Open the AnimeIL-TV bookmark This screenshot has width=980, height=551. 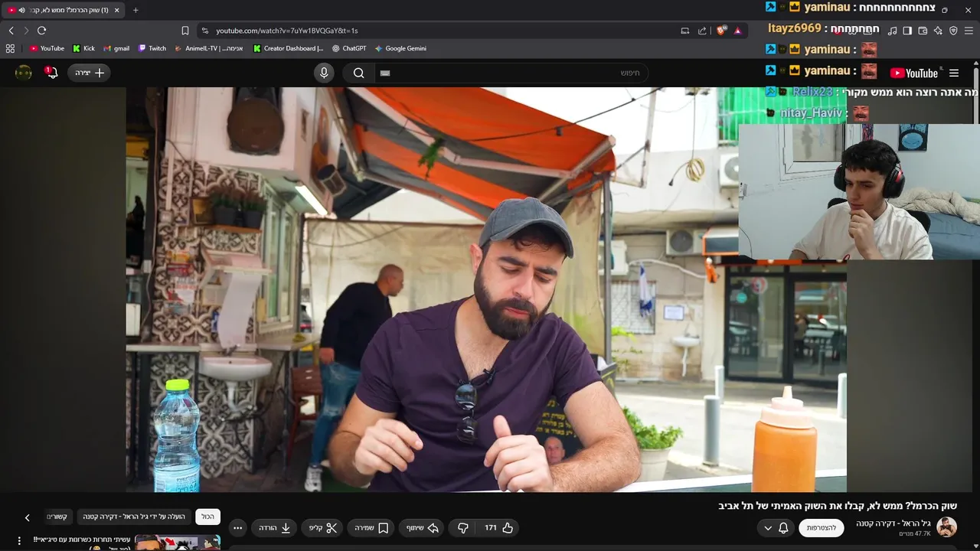click(x=209, y=48)
